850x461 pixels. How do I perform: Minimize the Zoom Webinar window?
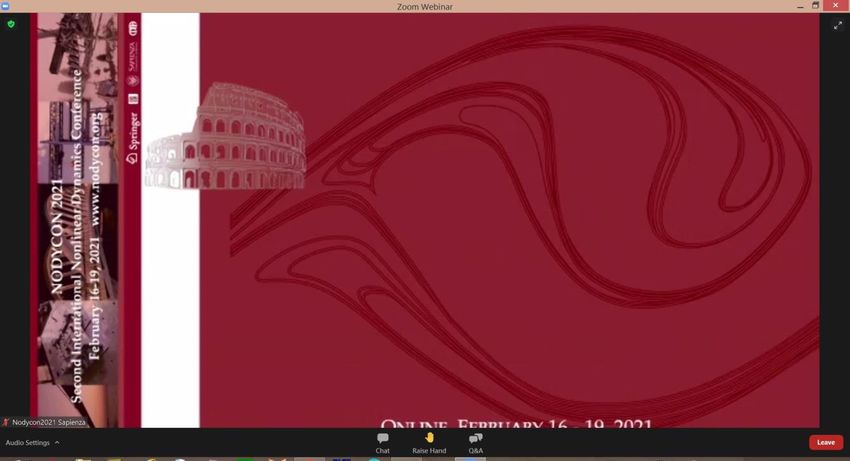[x=800, y=6]
